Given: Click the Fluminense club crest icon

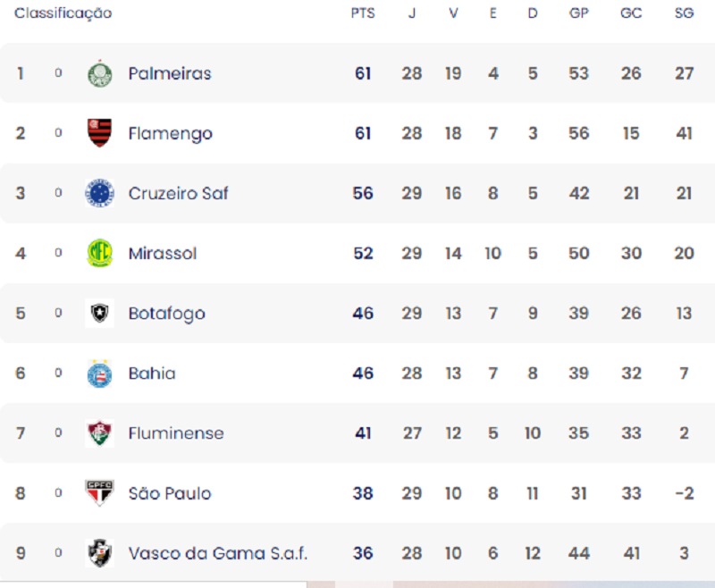Looking at the screenshot, I should 99,433.
